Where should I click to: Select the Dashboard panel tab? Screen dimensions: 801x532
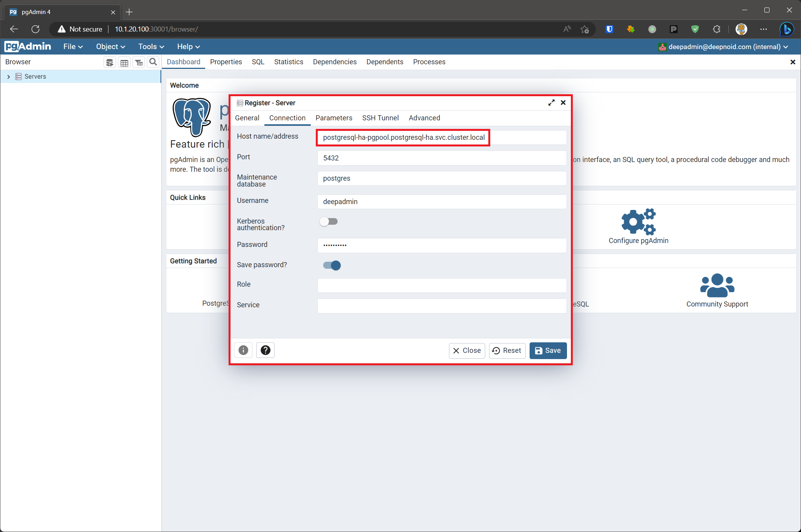[183, 62]
